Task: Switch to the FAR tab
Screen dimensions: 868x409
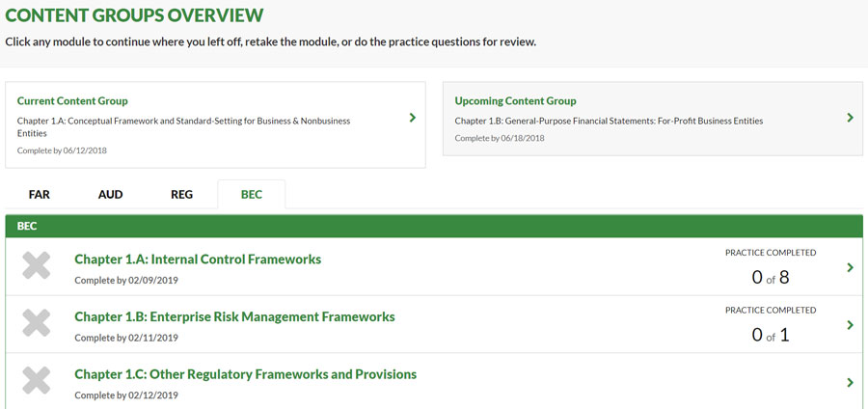Action: (x=40, y=195)
